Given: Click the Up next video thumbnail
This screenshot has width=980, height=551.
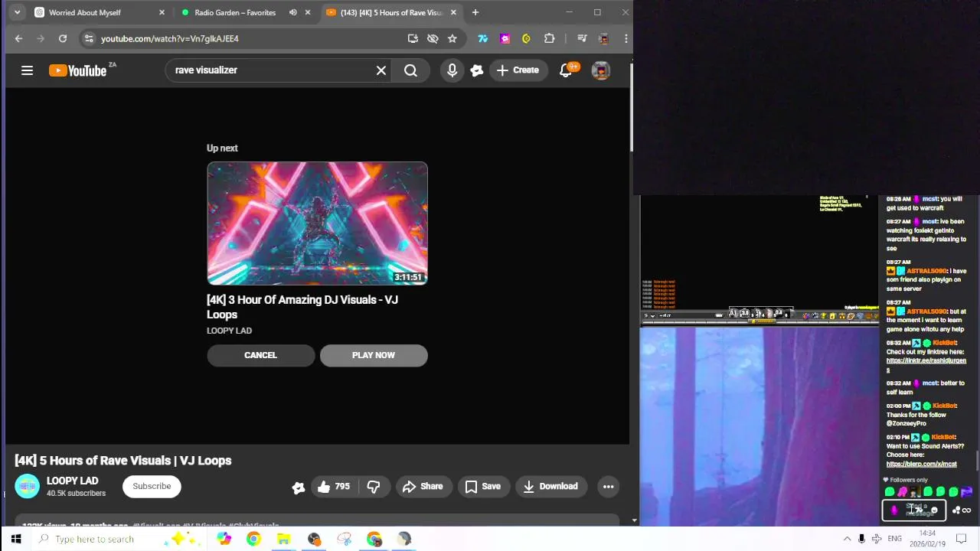Looking at the screenshot, I should (x=317, y=223).
